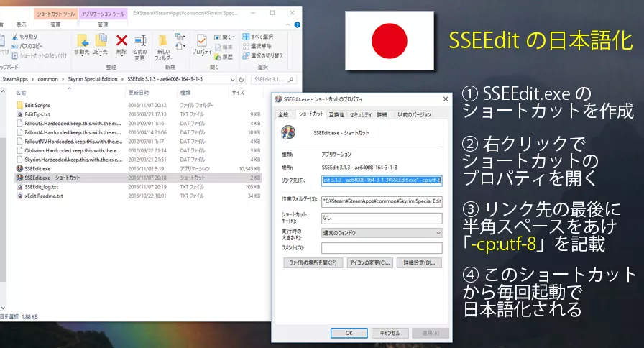
Task: Click the xEdit Readme.txt file icon
Action: click(x=19, y=196)
